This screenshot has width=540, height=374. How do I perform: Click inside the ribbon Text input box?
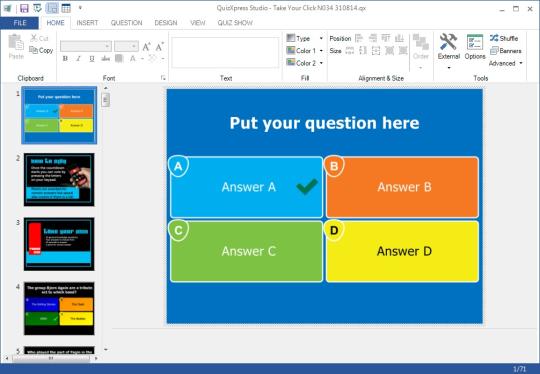(225, 52)
